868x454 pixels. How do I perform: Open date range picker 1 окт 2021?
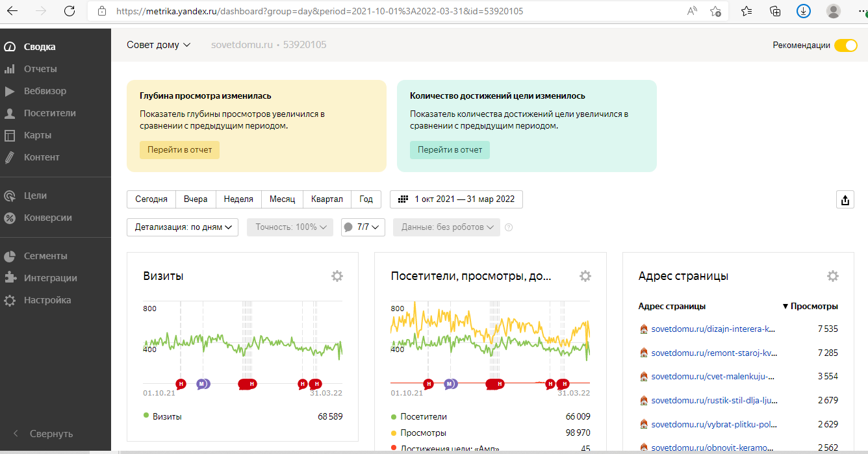point(456,199)
